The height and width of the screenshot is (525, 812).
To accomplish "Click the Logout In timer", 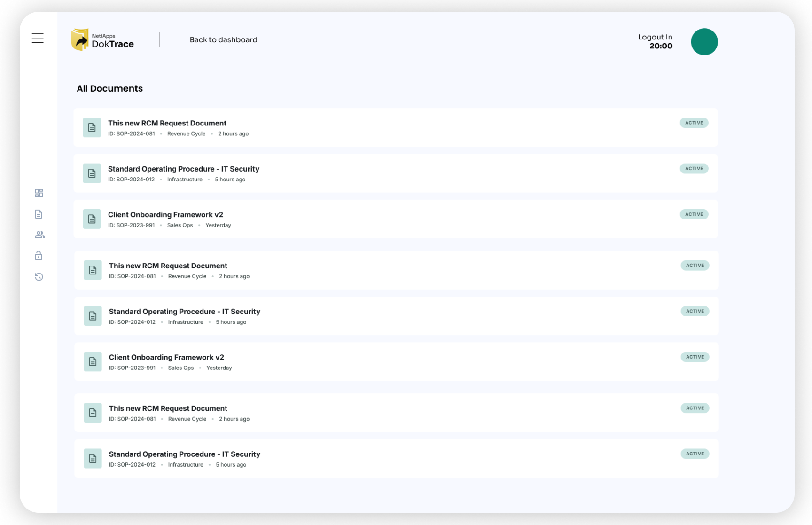I will click(655, 41).
